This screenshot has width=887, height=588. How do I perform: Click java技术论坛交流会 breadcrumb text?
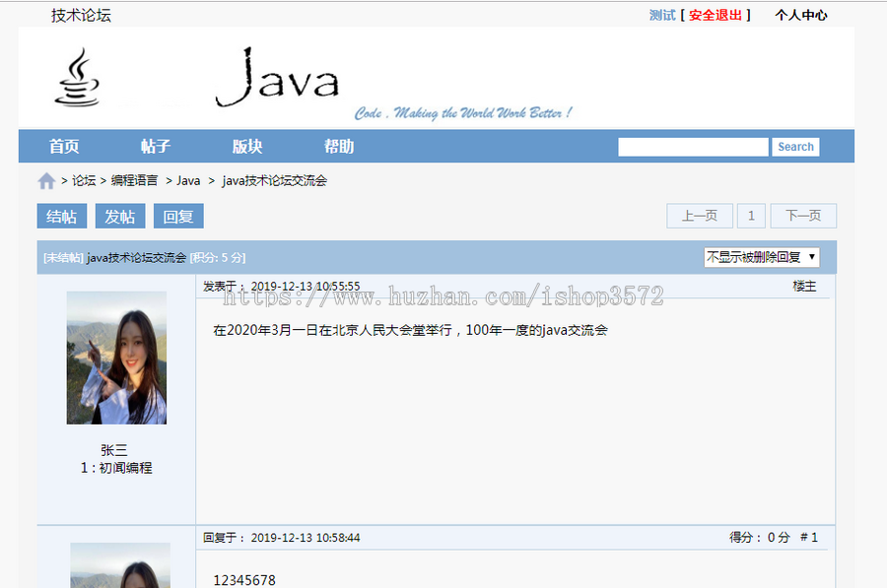274,180
